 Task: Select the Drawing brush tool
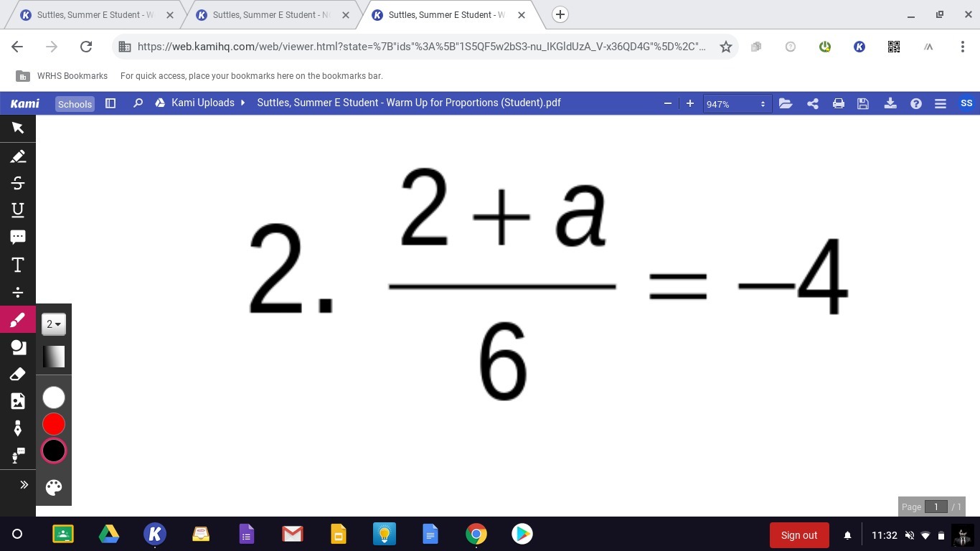pos(18,320)
